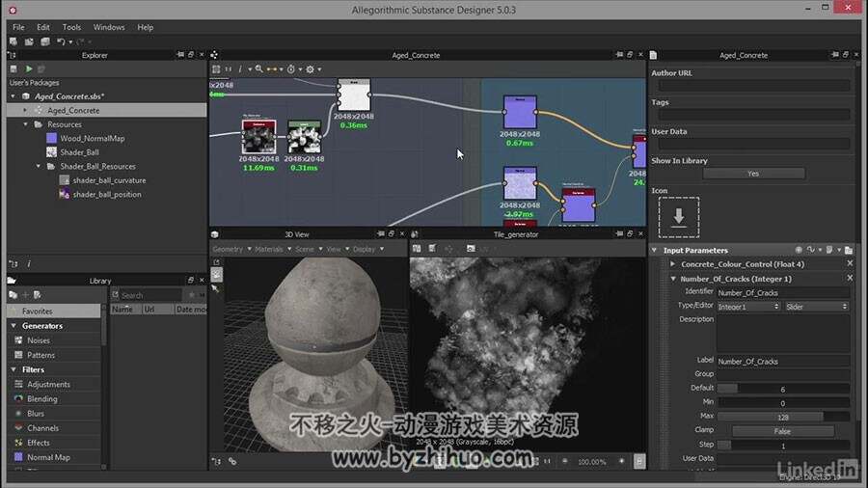Click the highlighted environment icon in 3D view sidebar
This screenshot has width=868, height=488.
click(x=216, y=275)
